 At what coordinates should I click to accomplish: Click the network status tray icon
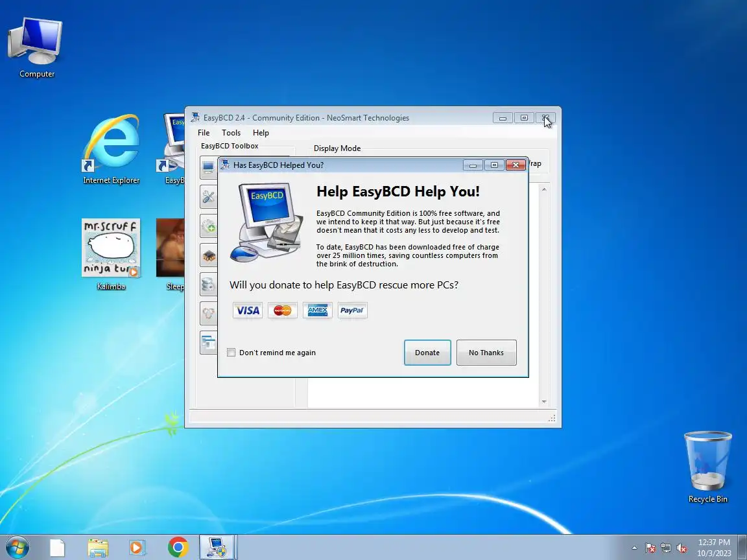[x=666, y=548]
